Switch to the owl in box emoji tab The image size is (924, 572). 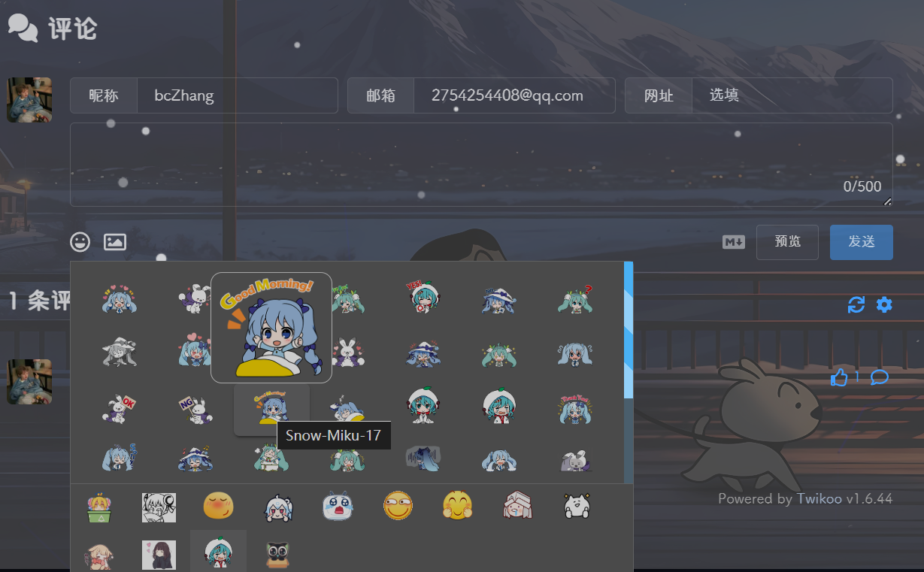[278, 555]
